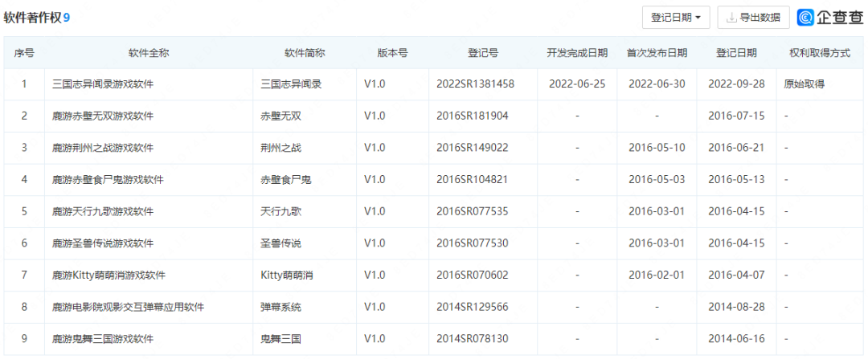Select 鹿游天行九歌游戏软件 row name
Image resolution: width=868 pixels, height=359 pixels.
(103, 211)
